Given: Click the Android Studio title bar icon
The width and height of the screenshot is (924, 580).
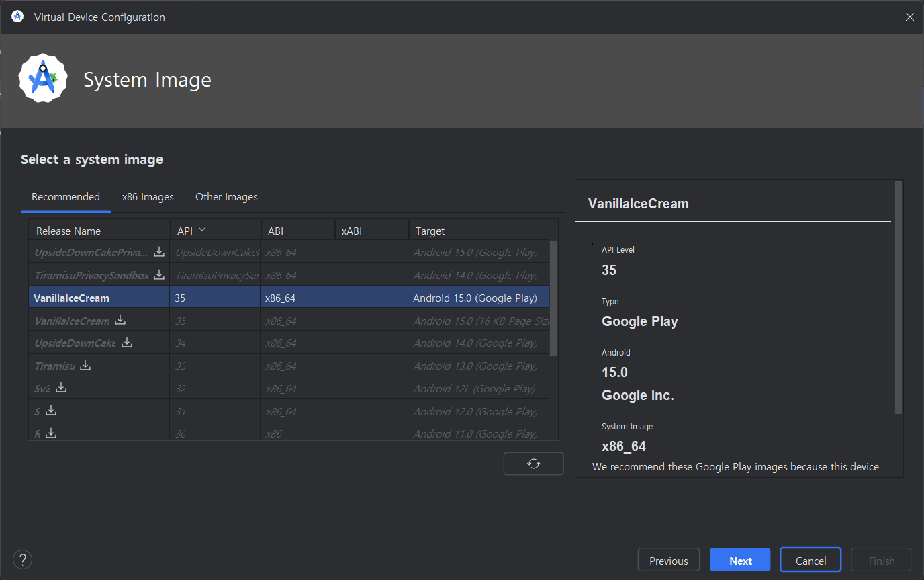Looking at the screenshot, I should (x=17, y=17).
